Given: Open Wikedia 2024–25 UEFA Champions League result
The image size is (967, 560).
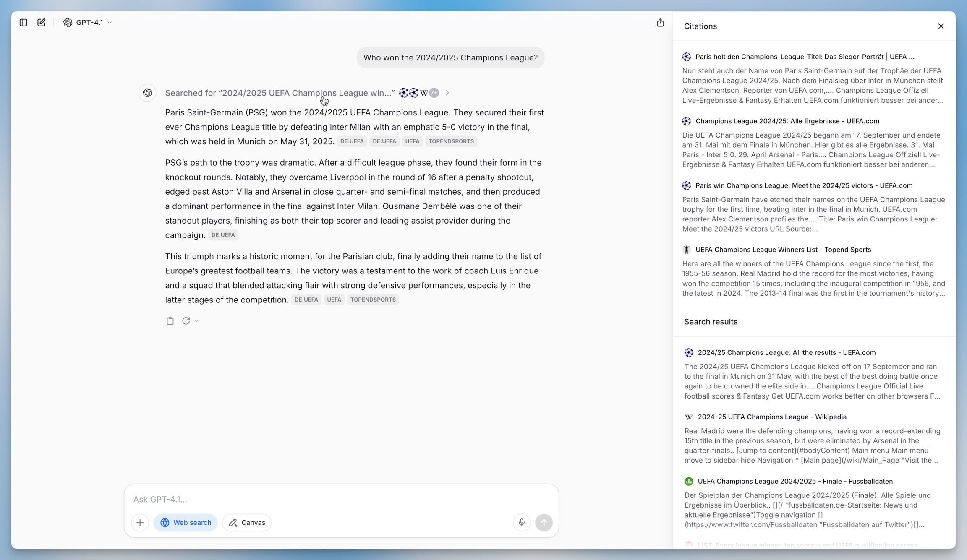Looking at the screenshot, I should pos(771,417).
